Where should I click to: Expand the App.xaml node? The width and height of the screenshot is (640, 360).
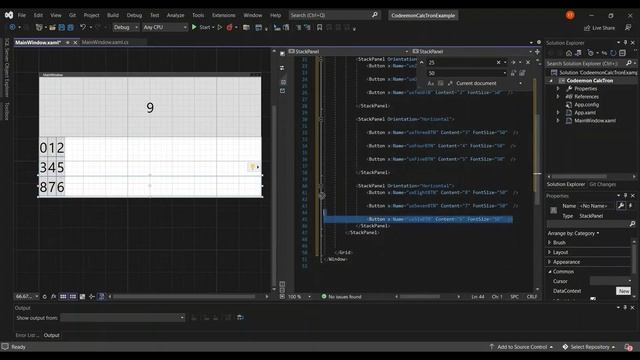click(x=558, y=113)
